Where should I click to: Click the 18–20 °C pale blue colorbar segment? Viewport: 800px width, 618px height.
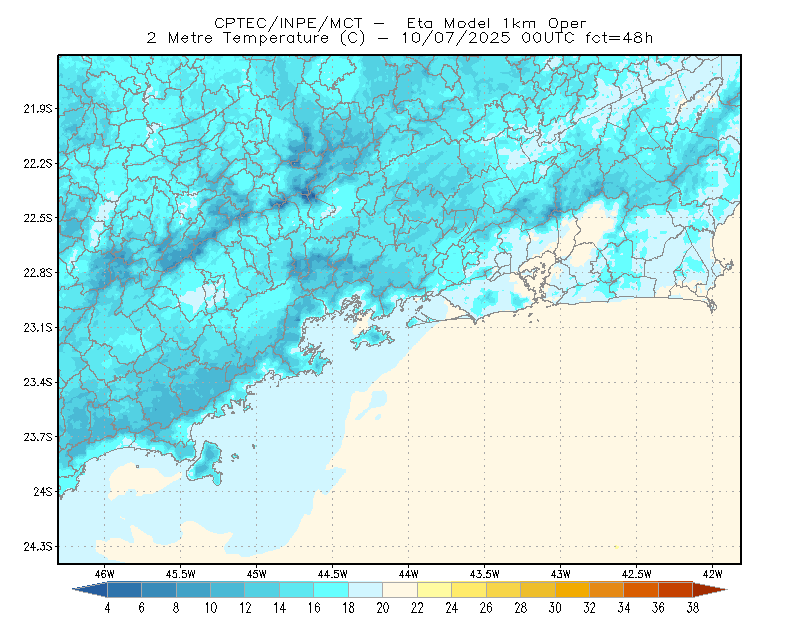coord(366,589)
